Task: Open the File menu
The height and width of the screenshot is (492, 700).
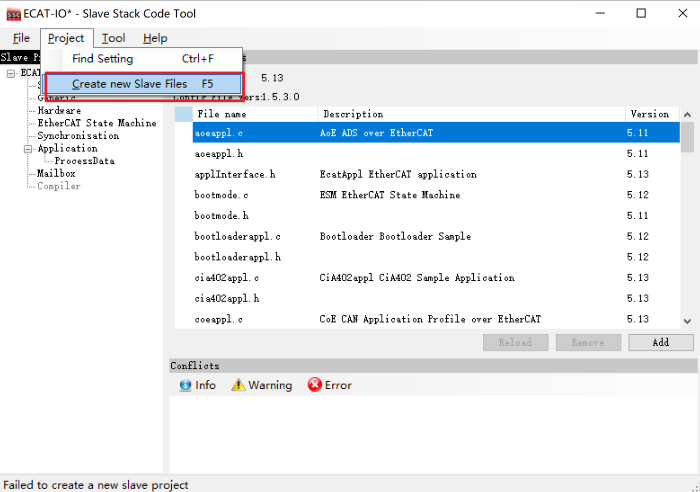Action: coord(21,38)
